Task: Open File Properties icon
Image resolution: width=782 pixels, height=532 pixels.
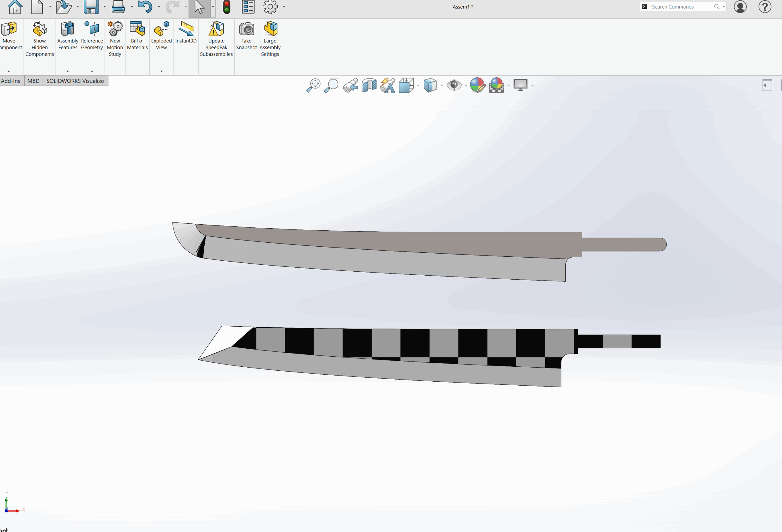Action: pyautogui.click(x=248, y=6)
